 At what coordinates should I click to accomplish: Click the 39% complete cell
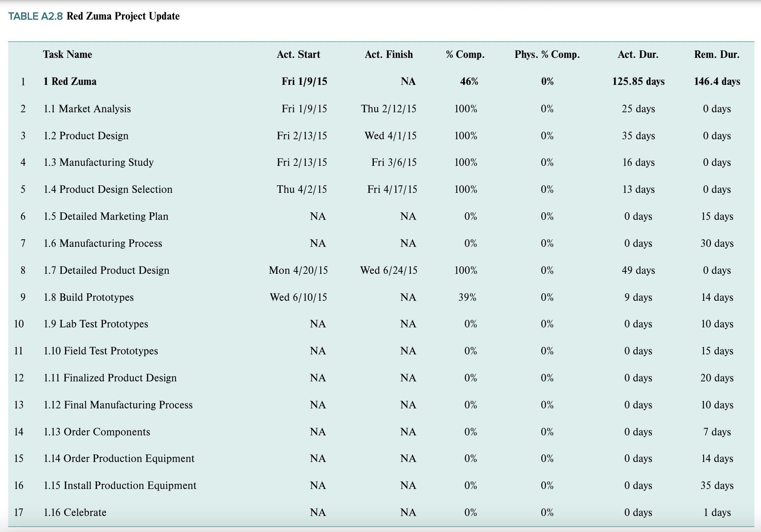[467, 297]
